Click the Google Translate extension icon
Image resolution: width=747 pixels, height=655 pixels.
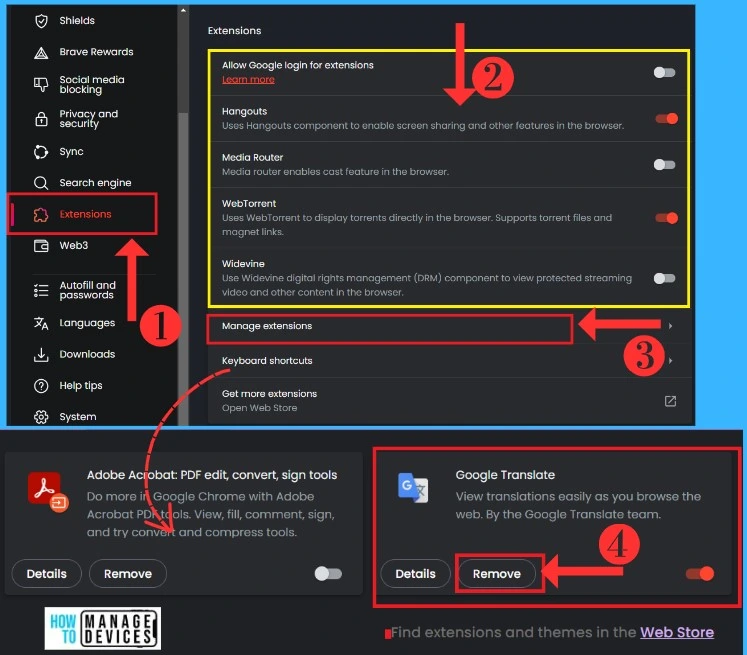pyautogui.click(x=413, y=488)
